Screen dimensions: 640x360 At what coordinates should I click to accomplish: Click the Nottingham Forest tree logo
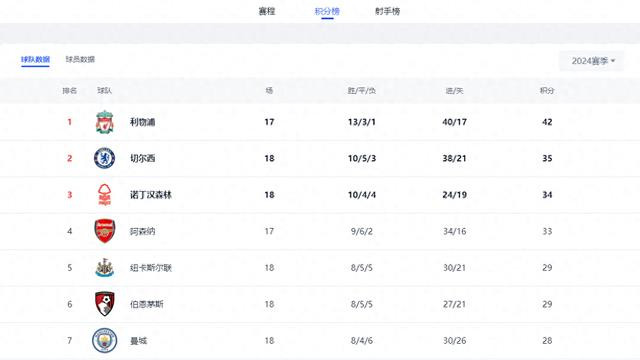(104, 195)
